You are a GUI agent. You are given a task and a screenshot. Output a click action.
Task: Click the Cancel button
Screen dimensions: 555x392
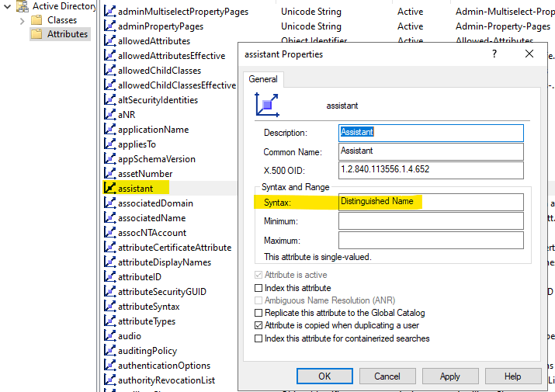[387, 376]
